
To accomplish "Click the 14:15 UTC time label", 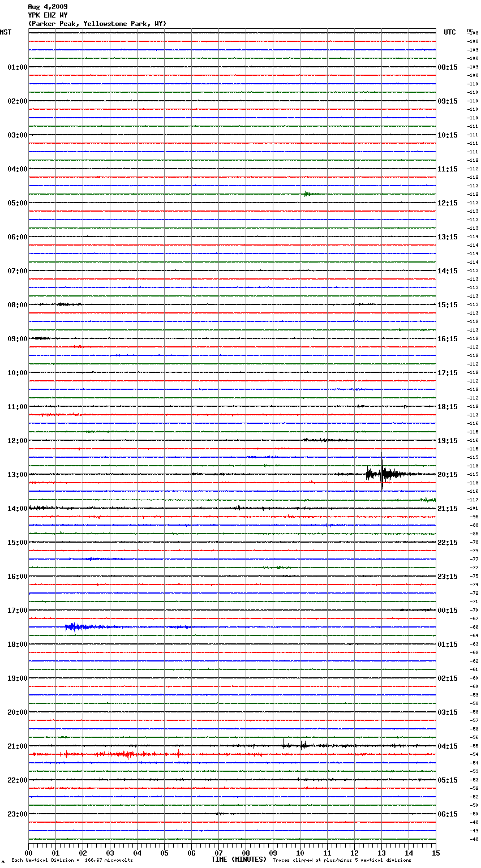I will click(x=448, y=271).
